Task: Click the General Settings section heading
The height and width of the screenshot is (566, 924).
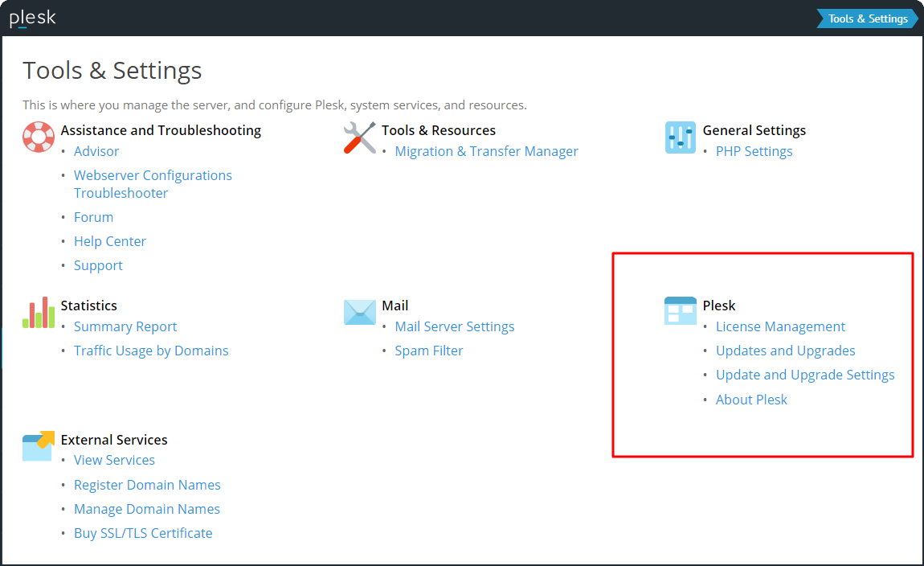Action: 754,130
